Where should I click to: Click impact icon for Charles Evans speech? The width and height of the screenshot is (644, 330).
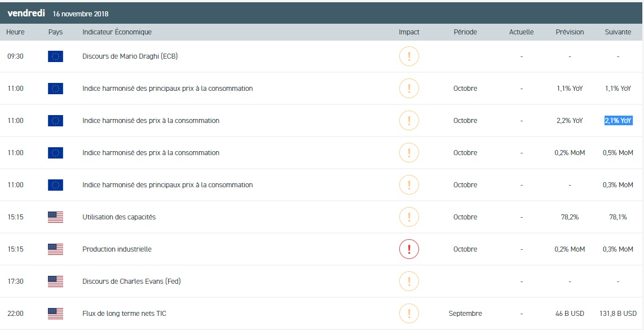[x=409, y=281]
